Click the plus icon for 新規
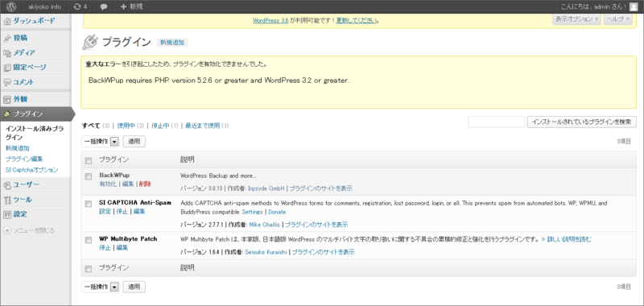 [x=124, y=6]
